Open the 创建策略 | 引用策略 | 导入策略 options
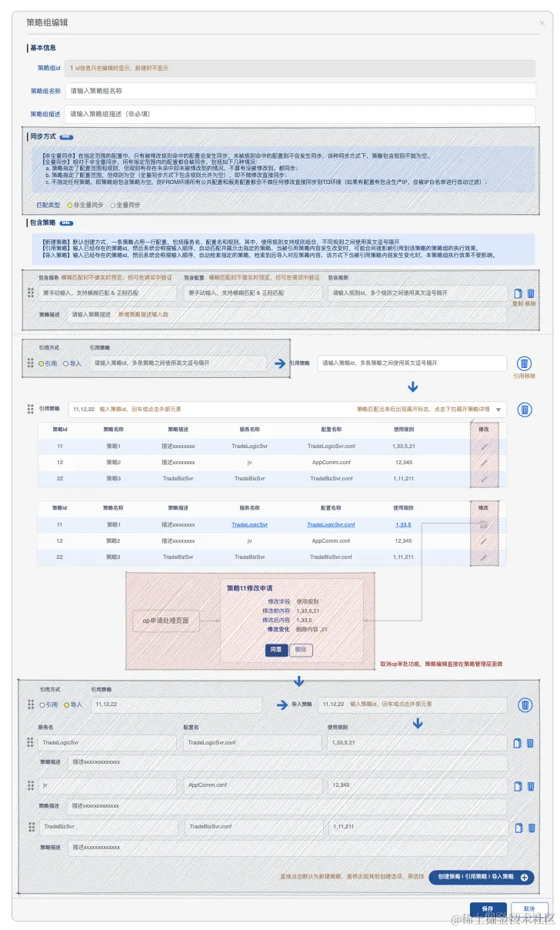This screenshot has height=930, width=560. (x=481, y=877)
